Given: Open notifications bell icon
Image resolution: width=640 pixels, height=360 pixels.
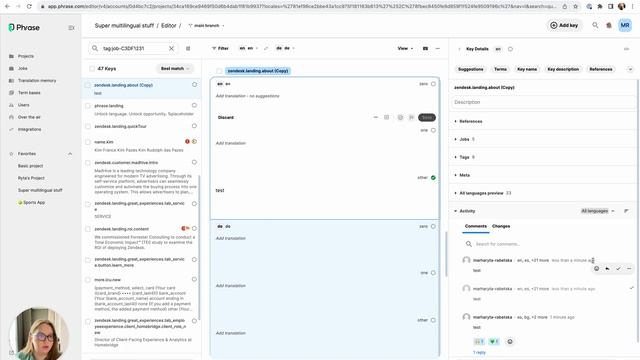Looking at the screenshot, I should click(609, 25).
